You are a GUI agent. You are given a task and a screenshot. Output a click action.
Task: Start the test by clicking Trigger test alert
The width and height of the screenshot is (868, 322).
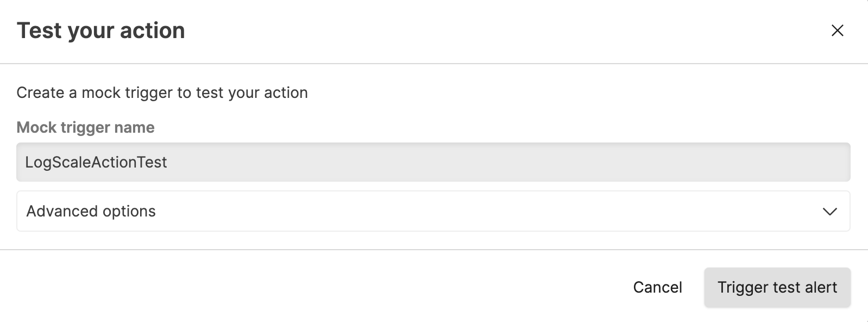pyautogui.click(x=777, y=287)
